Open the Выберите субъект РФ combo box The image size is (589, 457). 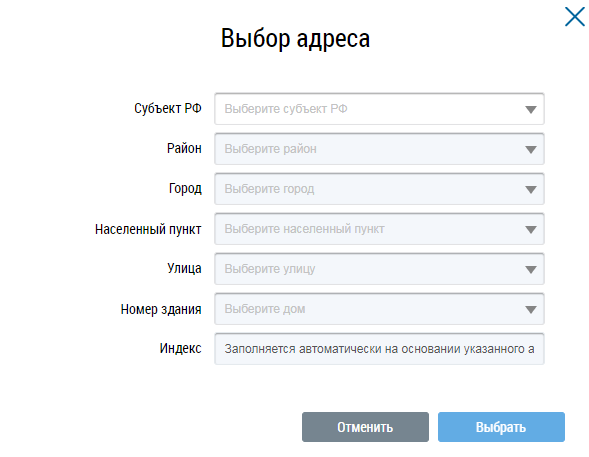coord(379,109)
